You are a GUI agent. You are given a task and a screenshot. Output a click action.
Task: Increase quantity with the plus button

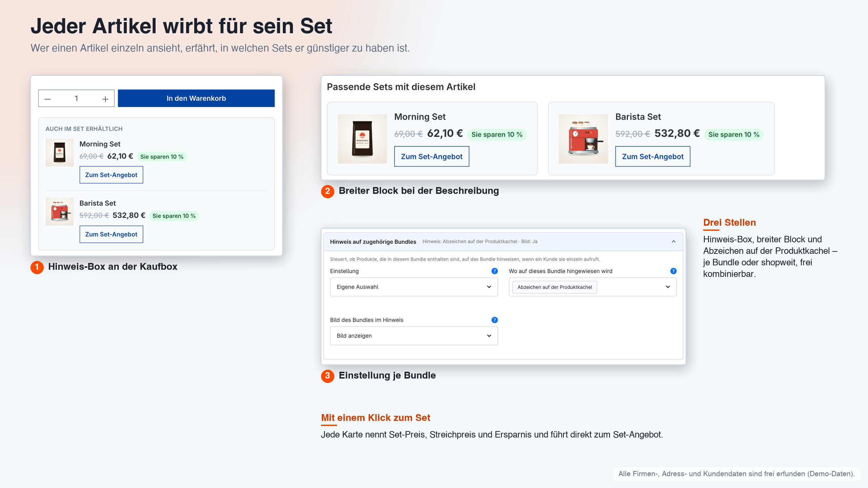(x=105, y=99)
